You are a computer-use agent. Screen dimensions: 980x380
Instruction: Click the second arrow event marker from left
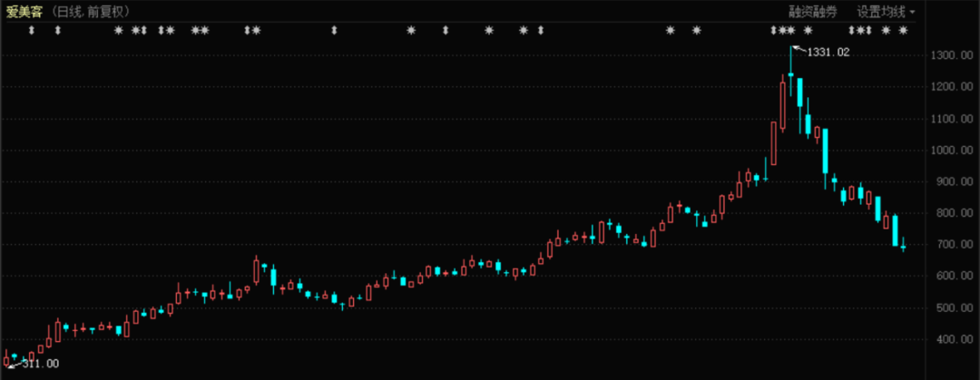(57, 30)
